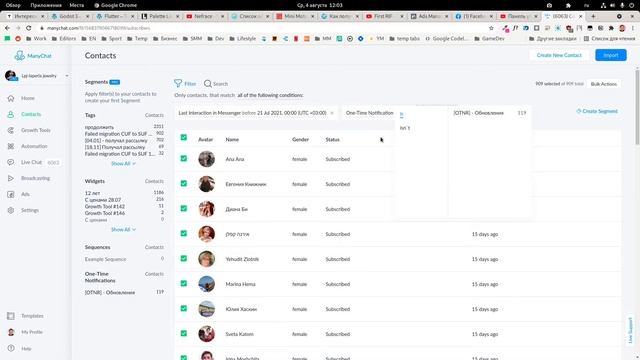
Task: Open Help in the sidebar
Action: coord(26,349)
